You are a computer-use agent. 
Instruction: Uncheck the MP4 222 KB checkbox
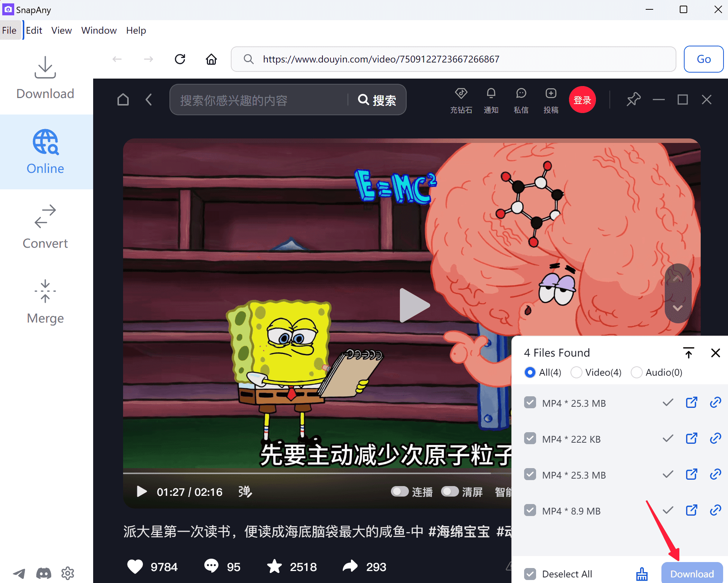click(x=530, y=439)
